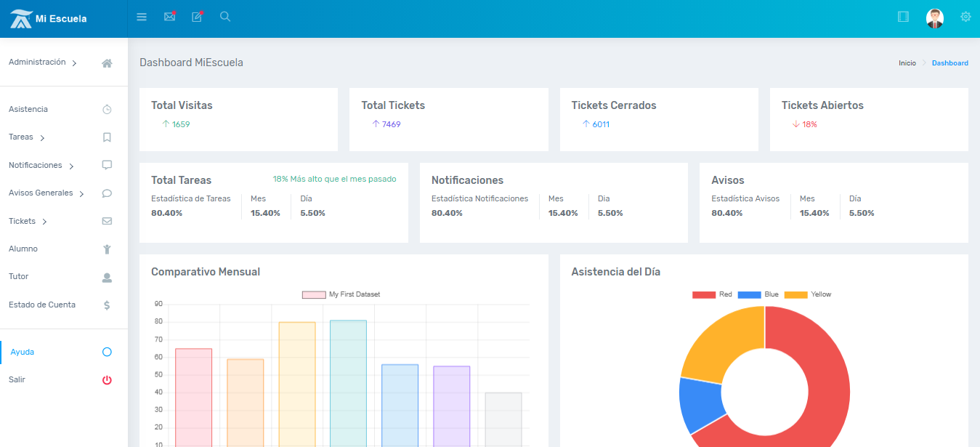Screen dimensions: 980x447
Task: Open the compose note icon in the top bar
Action: point(197,17)
